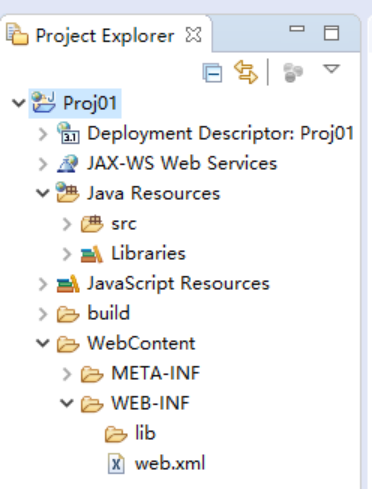Click the web.xml file icon
The image size is (372, 489).
116,464
